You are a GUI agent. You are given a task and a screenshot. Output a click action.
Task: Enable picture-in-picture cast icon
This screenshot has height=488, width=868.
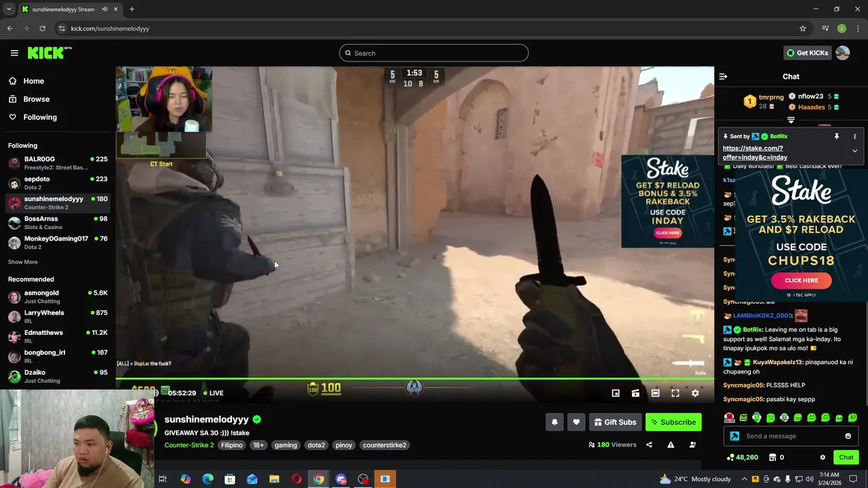tap(635, 393)
